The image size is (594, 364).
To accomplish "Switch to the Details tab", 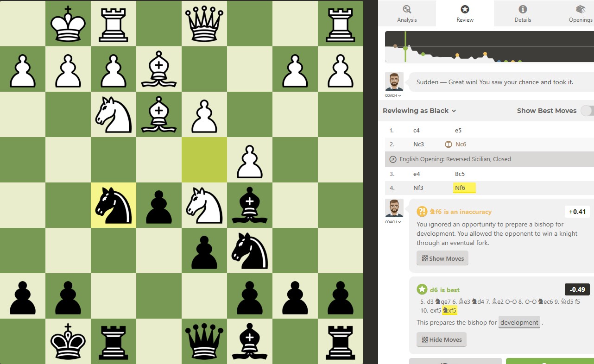I will 523,13.
